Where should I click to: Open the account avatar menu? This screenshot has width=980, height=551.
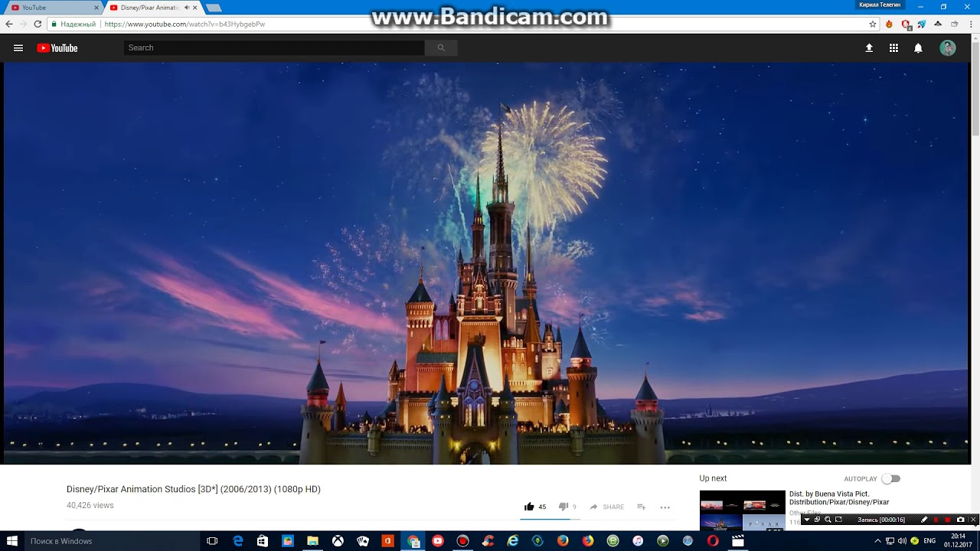948,48
